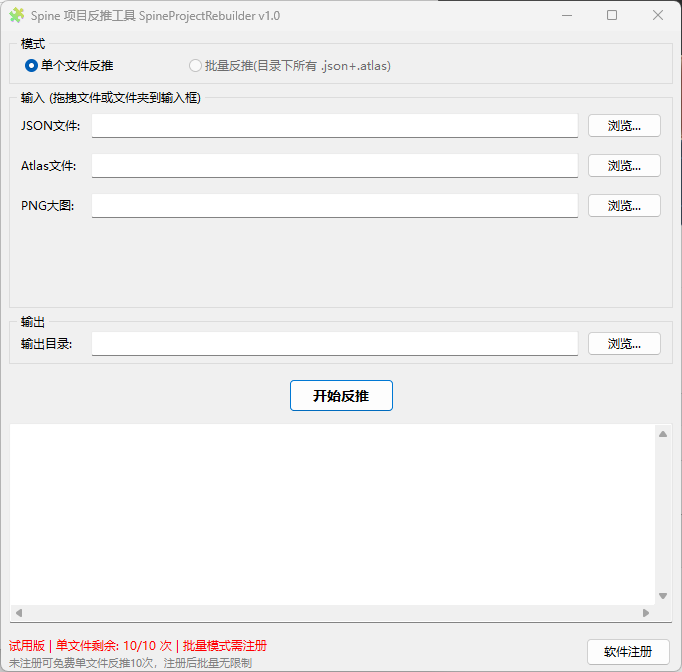Click the log scroll down arrow

[663, 595]
